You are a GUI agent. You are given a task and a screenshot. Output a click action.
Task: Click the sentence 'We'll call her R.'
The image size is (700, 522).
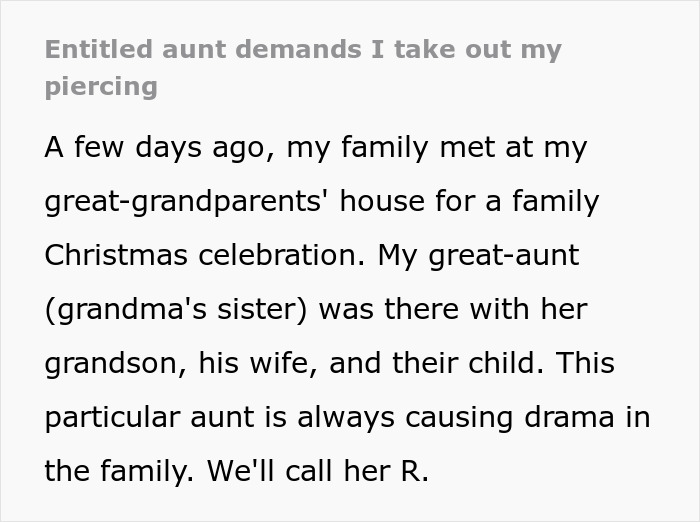coord(318,471)
